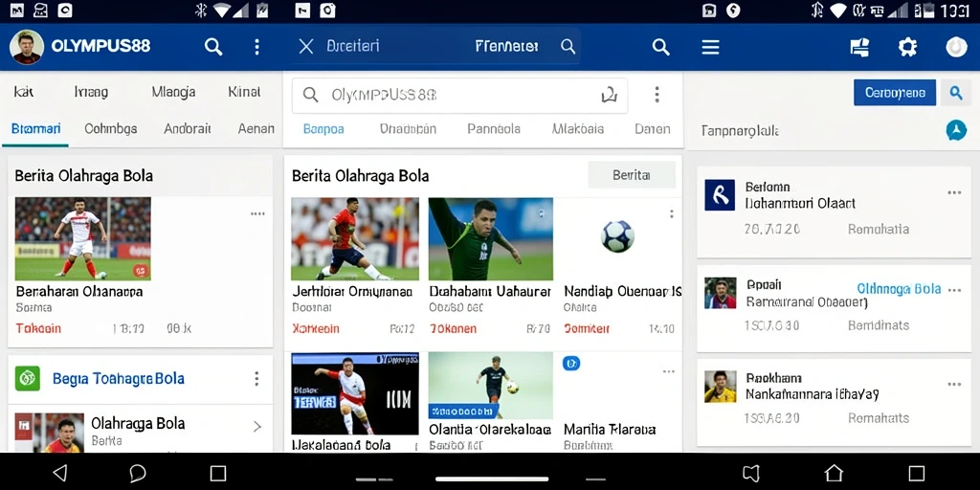
Task: Open options for Paokham list card
Action: pyautogui.click(x=954, y=385)
